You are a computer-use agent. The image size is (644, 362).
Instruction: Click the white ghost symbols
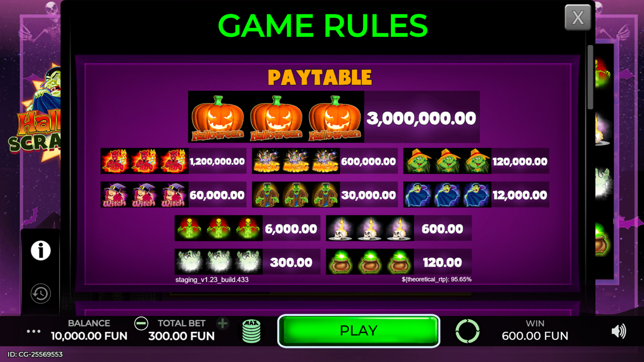pyautogui.click(x=219, y=262)
